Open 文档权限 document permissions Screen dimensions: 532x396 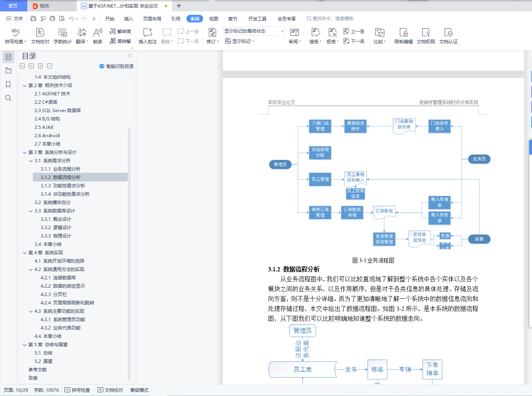pyautogui.click(x=426, y=36)
